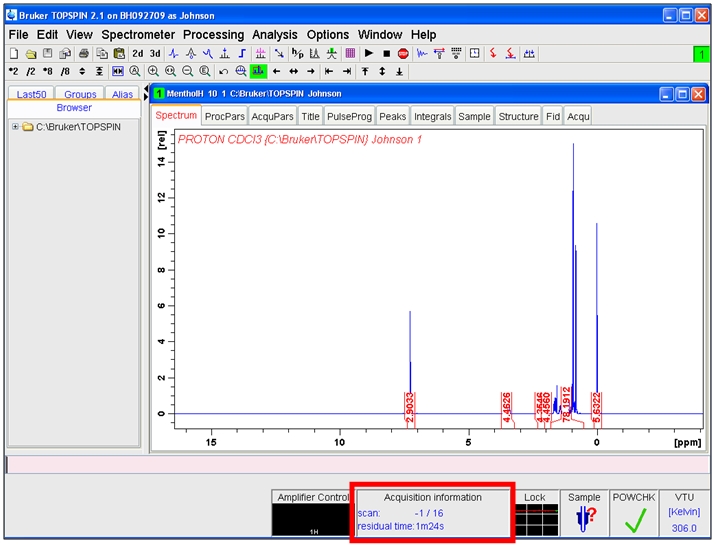Switch to the ProcPars tab
The image size is (718, 546).
224,116
